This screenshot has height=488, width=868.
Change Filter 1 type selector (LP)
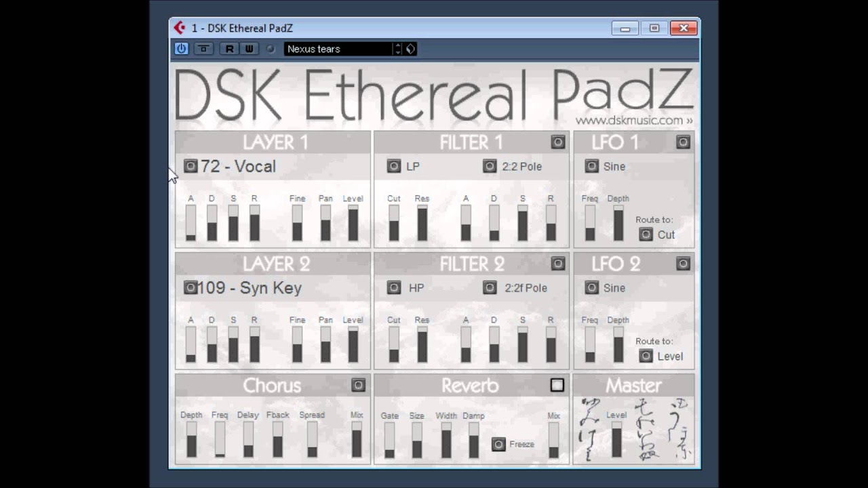[x=394, y=166]
